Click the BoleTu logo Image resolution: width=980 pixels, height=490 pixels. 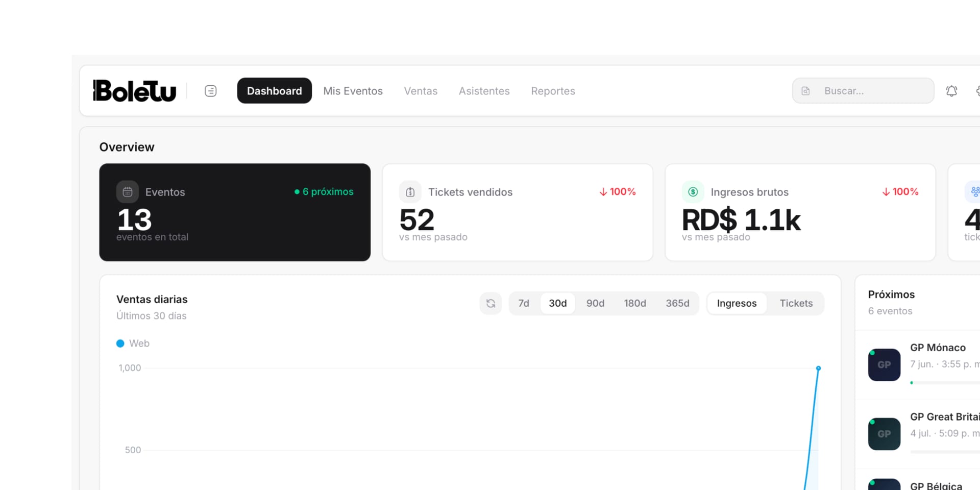[x=134, y=91]
